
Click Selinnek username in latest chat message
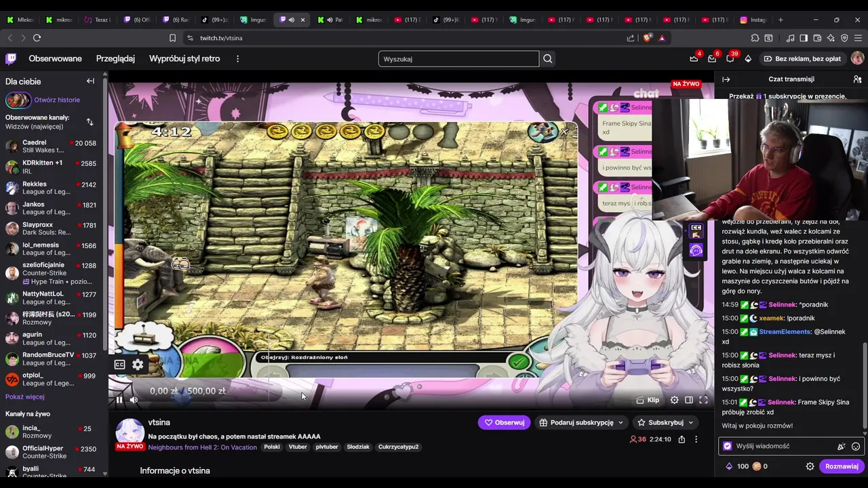tap(782, 403)
